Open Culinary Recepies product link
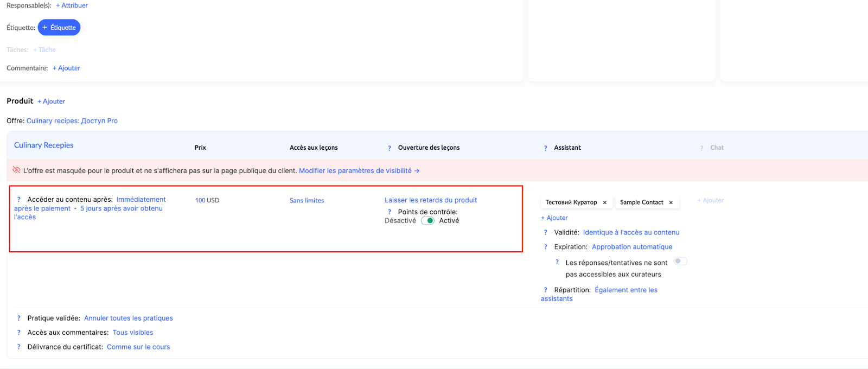This screenshot has height=369, width=868. click(x=44, y=145)
